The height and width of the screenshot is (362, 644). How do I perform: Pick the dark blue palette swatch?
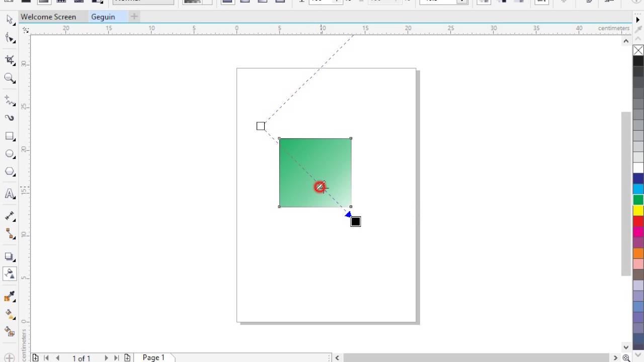638,178
